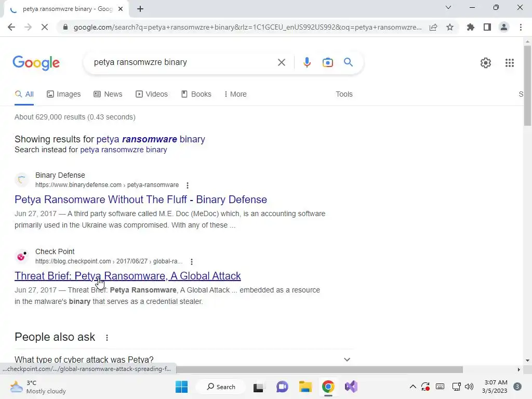Click the taskbar Search box
Screen dimensions: 532x399
[221, 387]
